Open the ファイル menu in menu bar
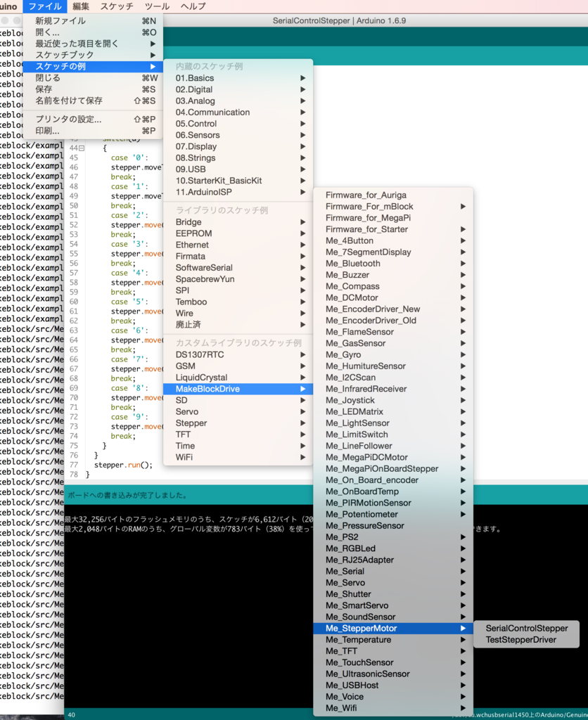This screenshot has width=588, height=720. (44, 6)
